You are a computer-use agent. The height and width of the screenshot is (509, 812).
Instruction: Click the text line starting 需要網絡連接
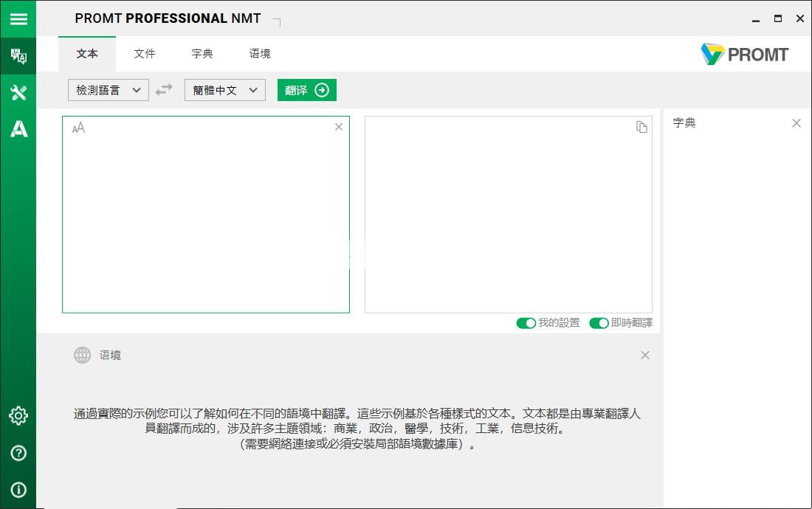(x=357, y=444)
